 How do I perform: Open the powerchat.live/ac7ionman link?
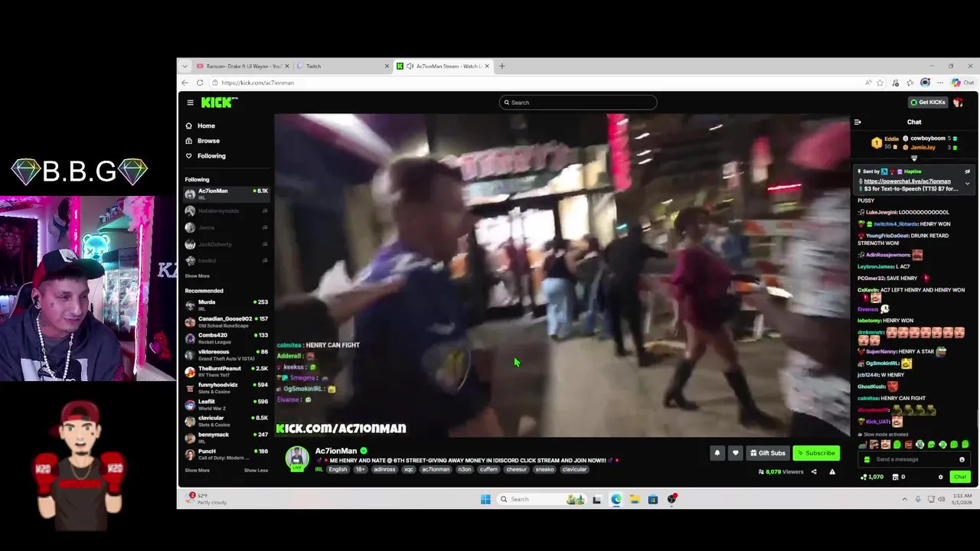[907, 181]
